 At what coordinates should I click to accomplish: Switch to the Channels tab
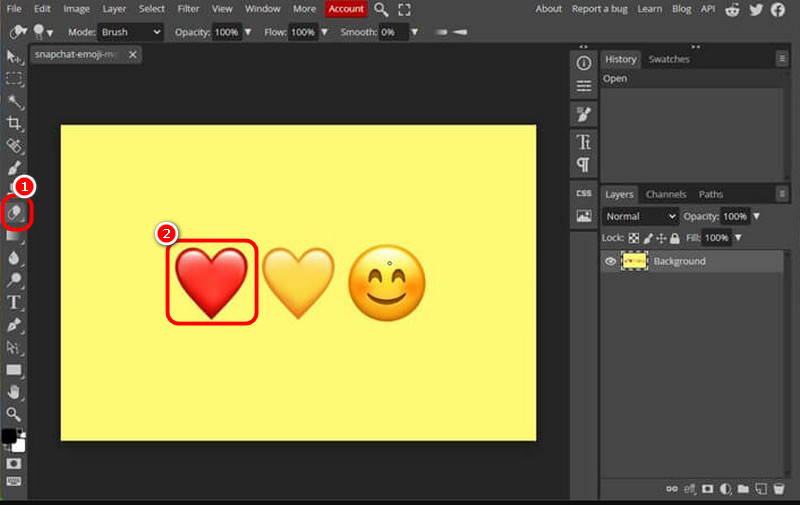(665, 194)
